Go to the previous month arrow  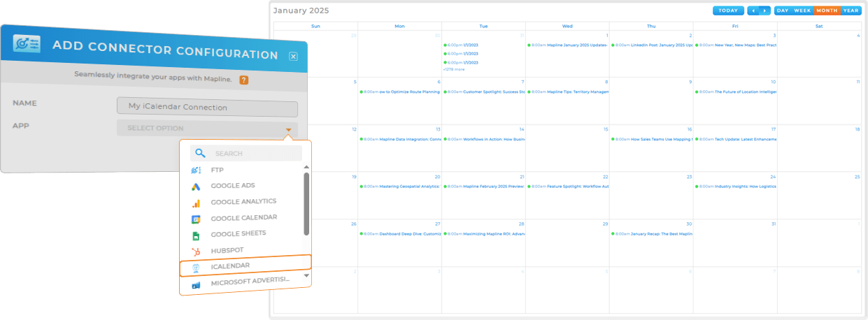pyautogui.click(x=753, y=10)
